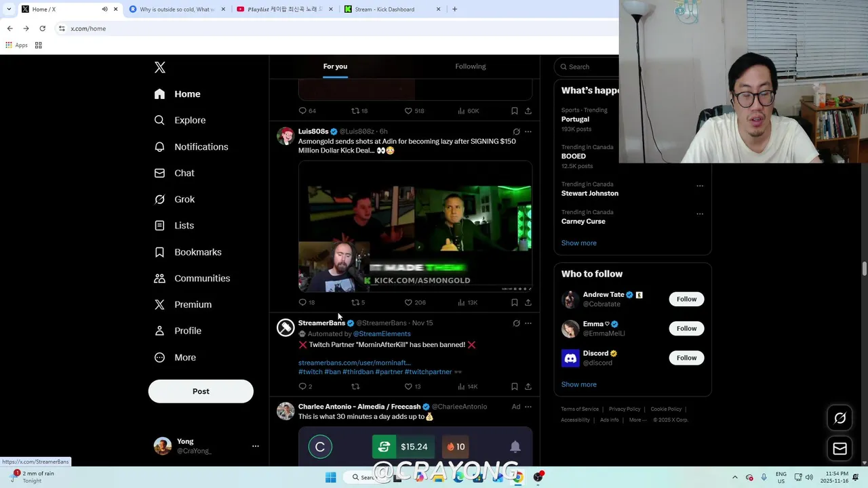Bookmark the Luis808s post

pyautogui.click(x=515, y=302)
